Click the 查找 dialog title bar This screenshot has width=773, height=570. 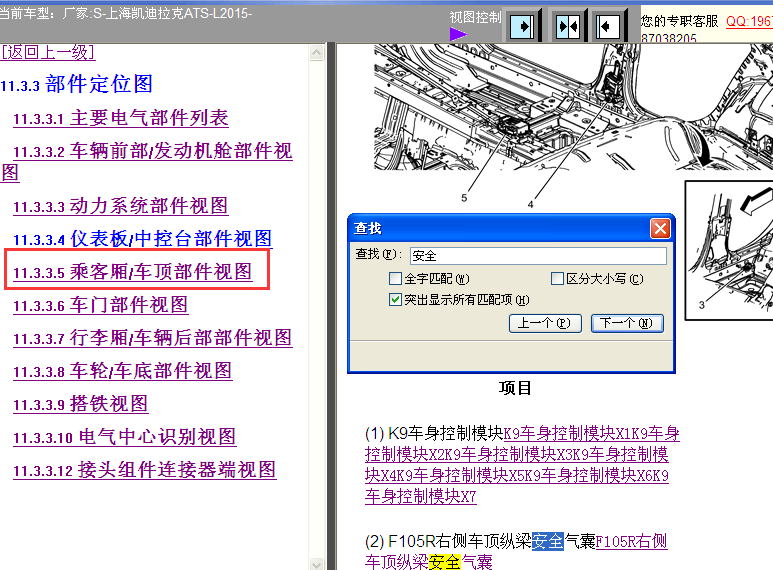point(511,228)
